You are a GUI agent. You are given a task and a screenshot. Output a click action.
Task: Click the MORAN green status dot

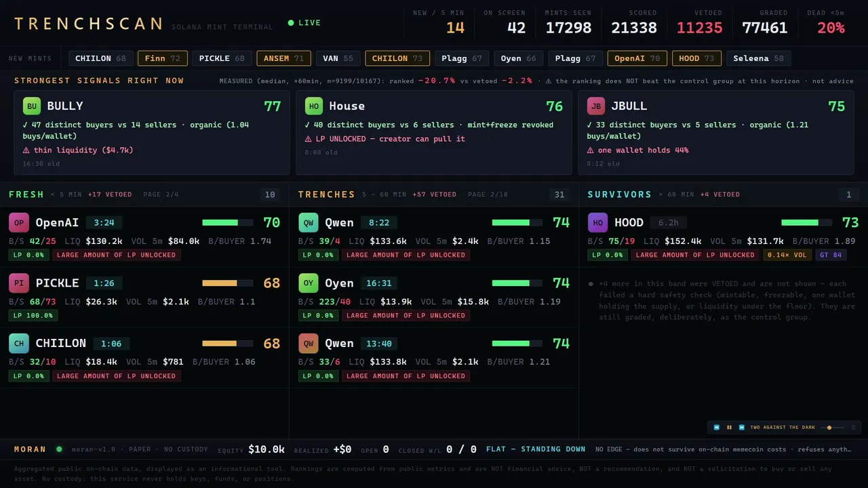(59, 449)
